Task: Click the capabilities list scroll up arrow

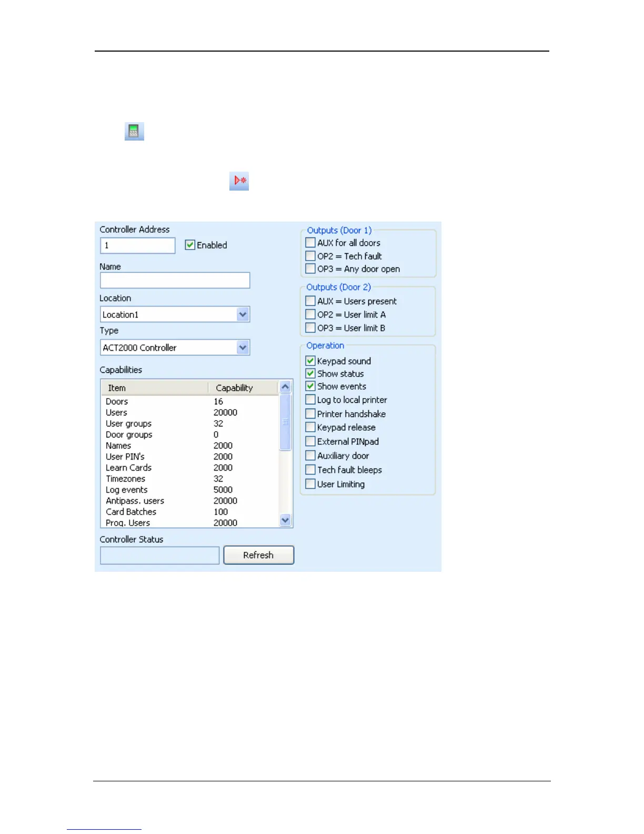Action: (x=285, y=387)
